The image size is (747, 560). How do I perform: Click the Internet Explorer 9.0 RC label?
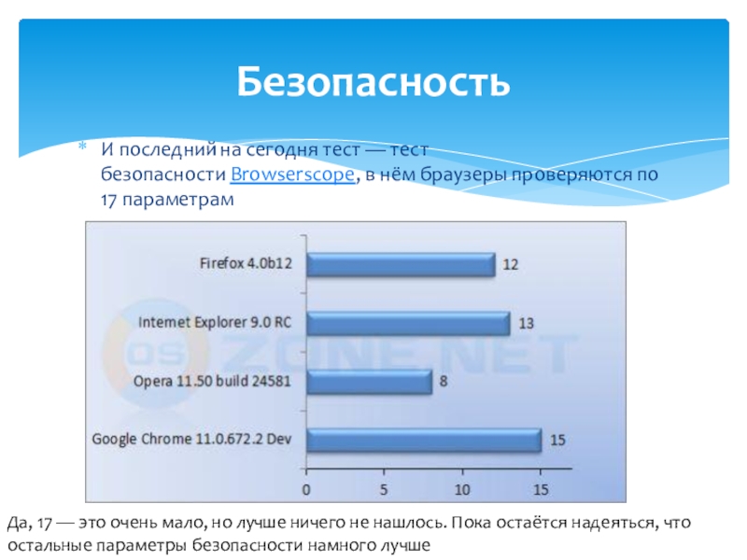(x=215, y=322)
